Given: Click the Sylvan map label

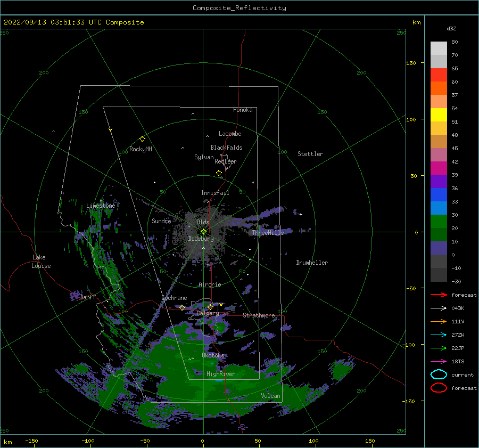Looking at the screenshot, I should pos(204,157).
